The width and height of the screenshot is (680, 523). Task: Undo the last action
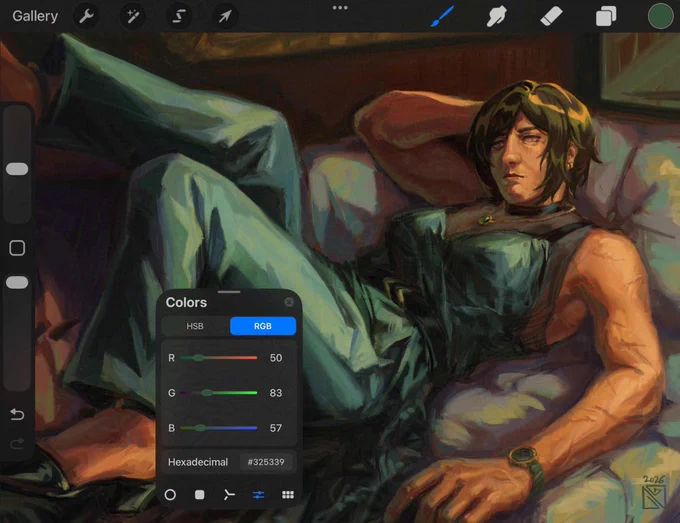pos(17,415)
